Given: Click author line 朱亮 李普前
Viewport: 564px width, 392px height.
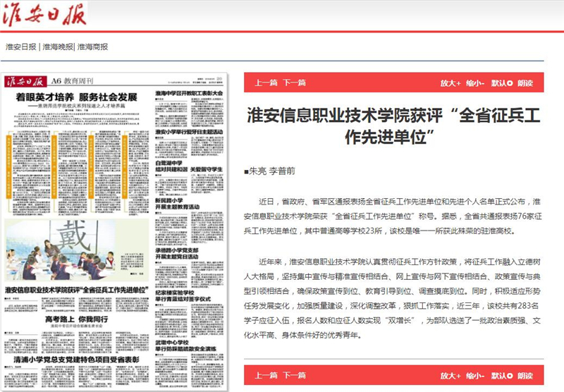Looking at the screenshot, I should [269, 171].
